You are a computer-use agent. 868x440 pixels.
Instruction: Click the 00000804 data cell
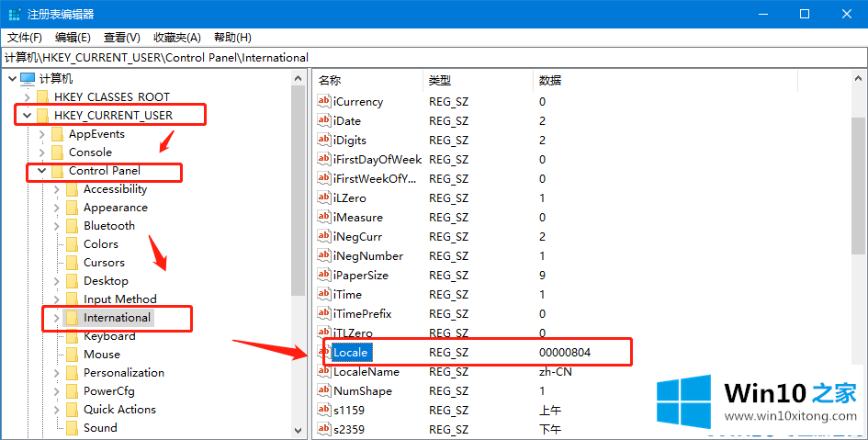[x=565, y=353]
